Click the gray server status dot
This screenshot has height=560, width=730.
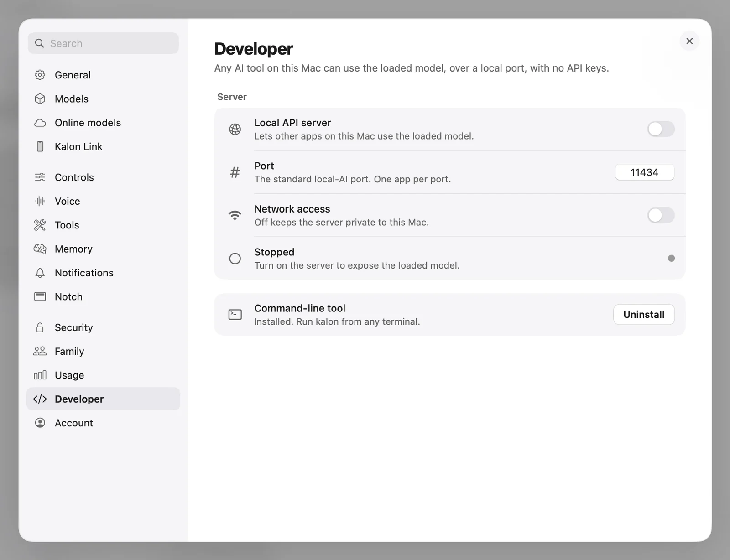[671, 259]
